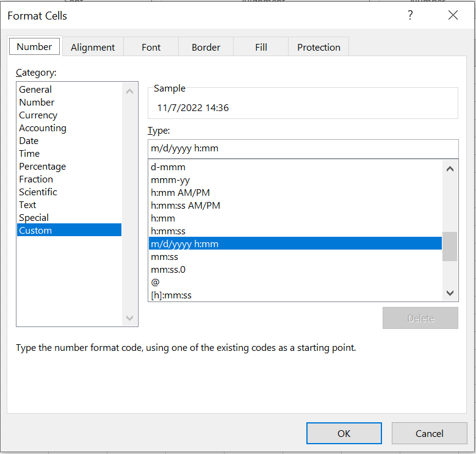
Task: Pick the mmm-yy format code
Action: (170, 180)
